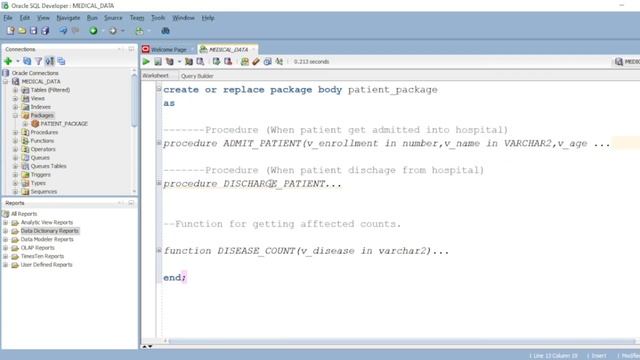Viewport: 640px width, 360px height.
Task: Select the User Defined Reports folder
Action: 46,265
